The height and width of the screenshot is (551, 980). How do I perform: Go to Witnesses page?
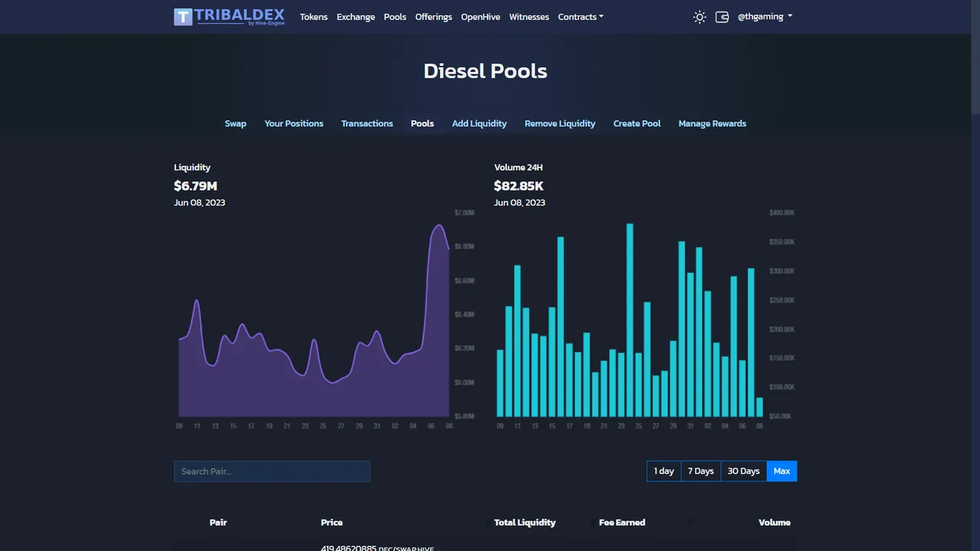pyautogui.click(x=529, y=17)
